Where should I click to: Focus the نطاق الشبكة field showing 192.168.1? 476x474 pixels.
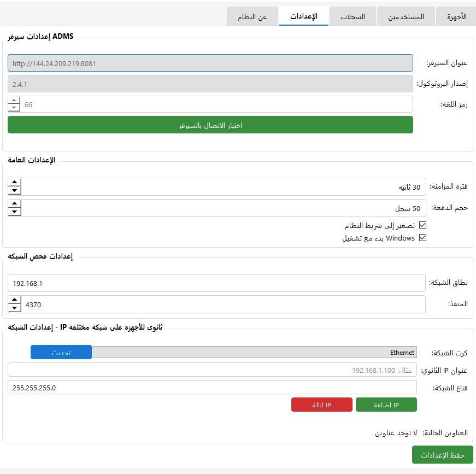point(216,283)
